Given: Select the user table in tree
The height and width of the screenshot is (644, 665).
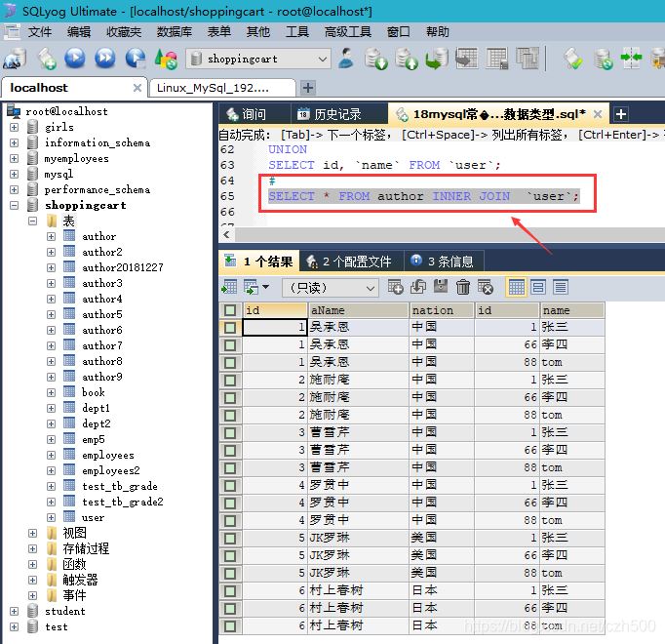Looking at the screenshot, I should click(93, 517).
